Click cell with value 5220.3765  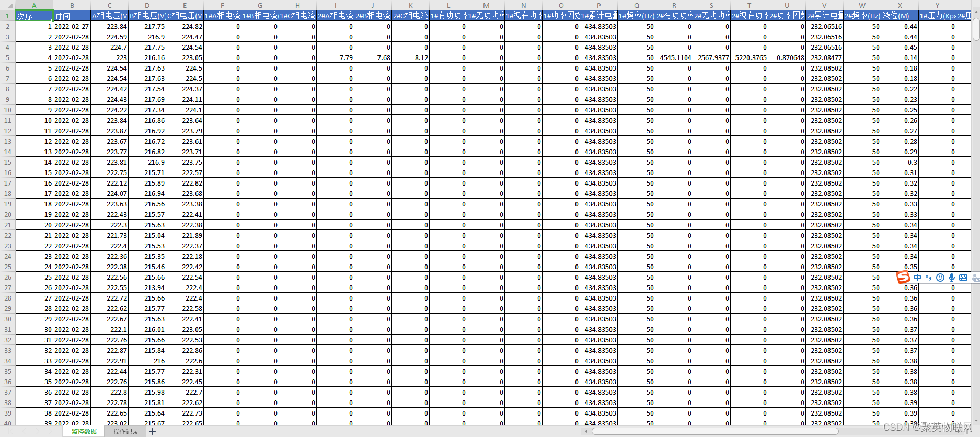(x=750, y=57)
